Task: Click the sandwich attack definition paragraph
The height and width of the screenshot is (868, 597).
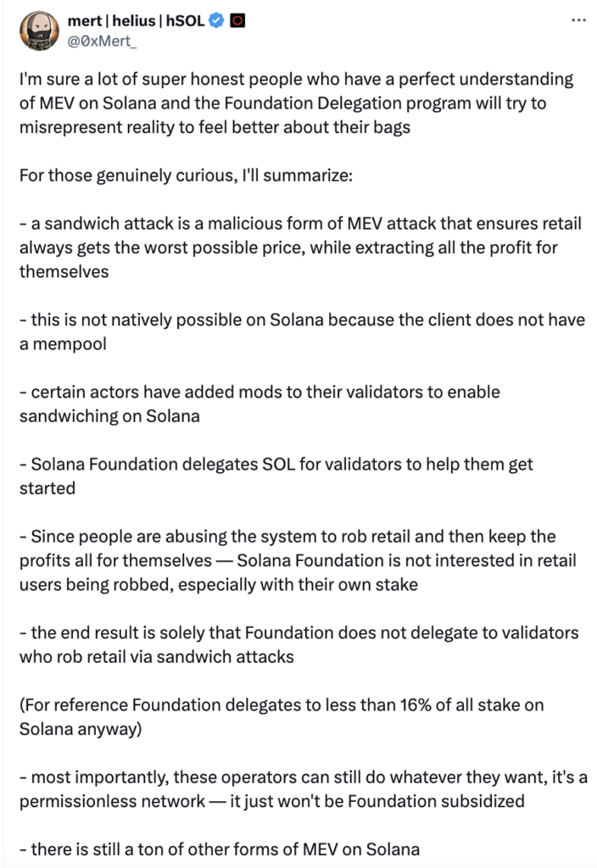Action: click(x=300, y=248)
